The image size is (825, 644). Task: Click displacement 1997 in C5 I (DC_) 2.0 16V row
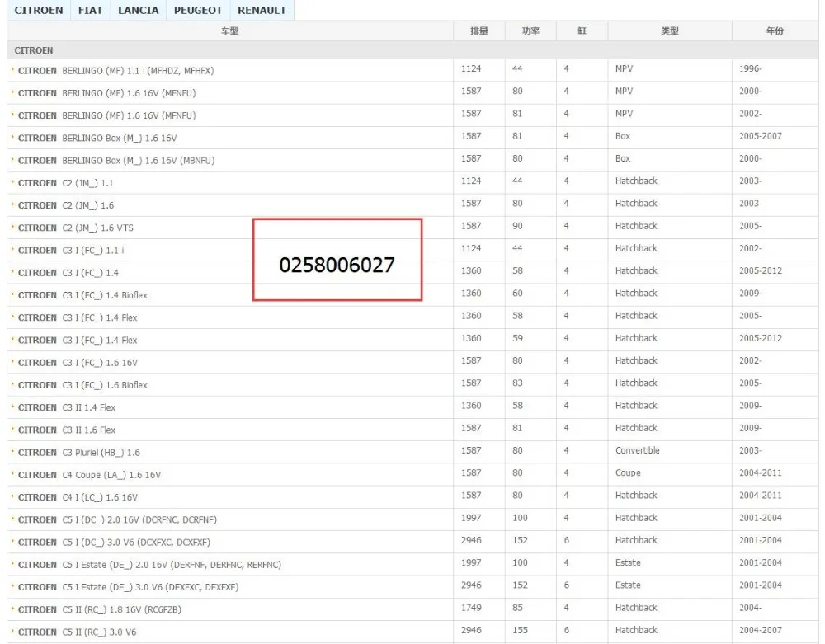471,517
